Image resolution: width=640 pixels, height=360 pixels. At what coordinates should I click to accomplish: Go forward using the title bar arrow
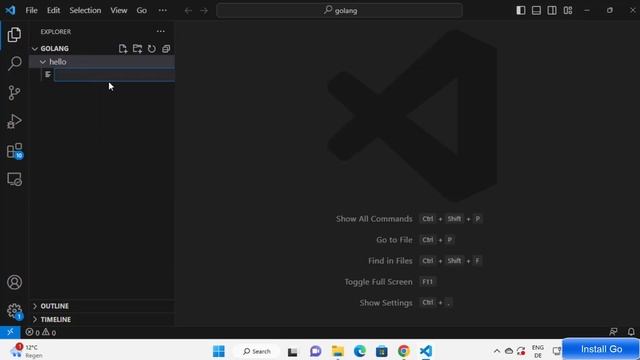click(204, 11)
